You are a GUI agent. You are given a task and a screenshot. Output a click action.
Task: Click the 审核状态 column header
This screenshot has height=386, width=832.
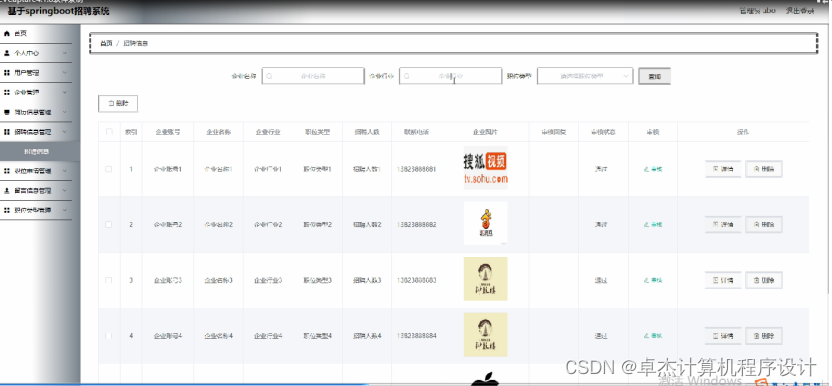tap(603, 132)
